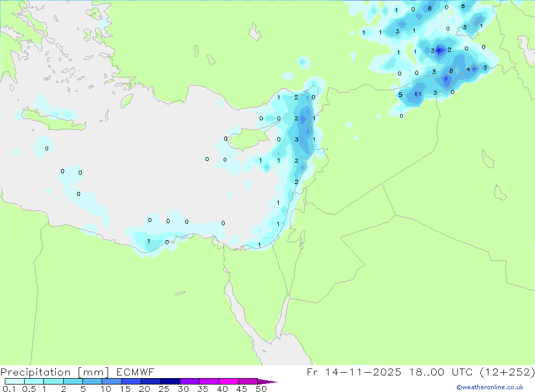The width and height of the screenshot is (535, 392).
Task: Click the '50' legend scale number
Action: [262, 389]
